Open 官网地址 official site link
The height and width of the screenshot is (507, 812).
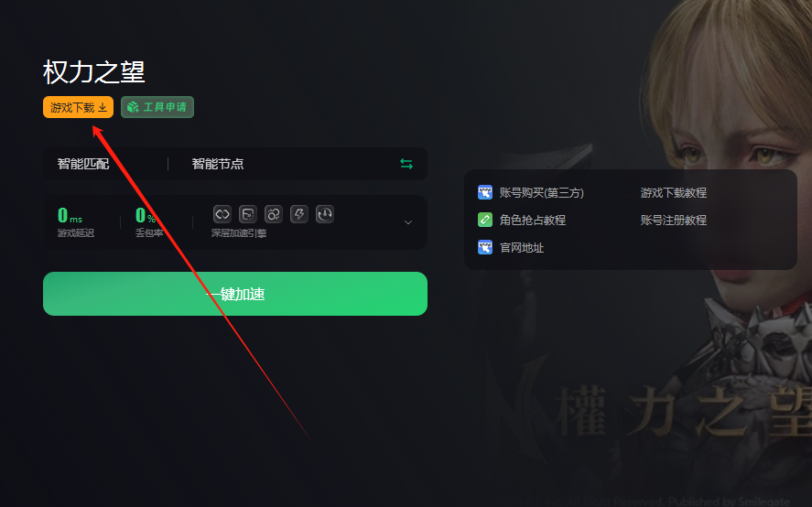[522, 247]
